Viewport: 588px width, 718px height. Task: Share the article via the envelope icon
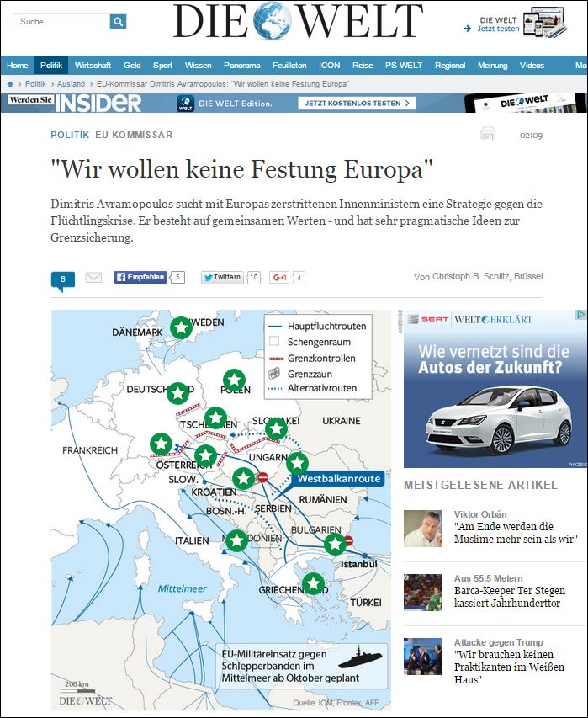pyautogui.click(x=93, y=277)
